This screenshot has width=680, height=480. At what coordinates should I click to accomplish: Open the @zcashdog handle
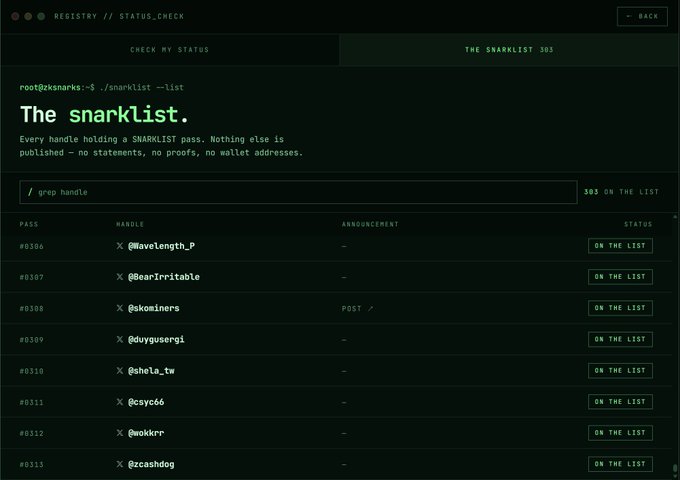coord(151,464)
